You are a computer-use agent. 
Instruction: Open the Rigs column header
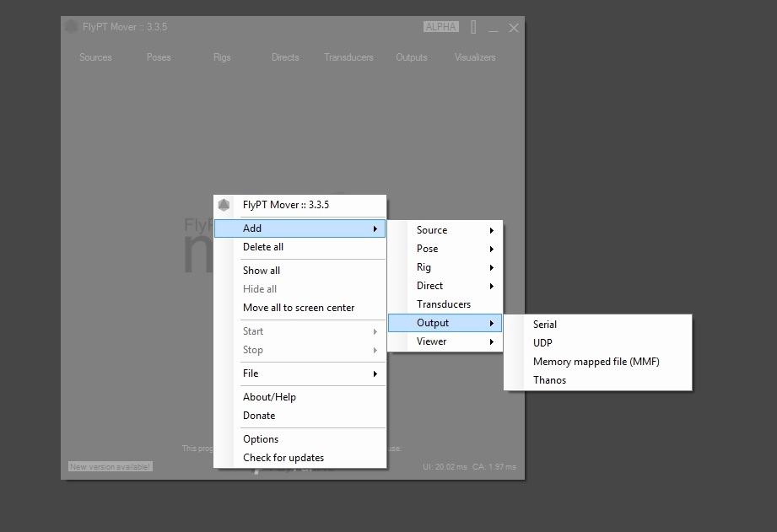point(222,57)
